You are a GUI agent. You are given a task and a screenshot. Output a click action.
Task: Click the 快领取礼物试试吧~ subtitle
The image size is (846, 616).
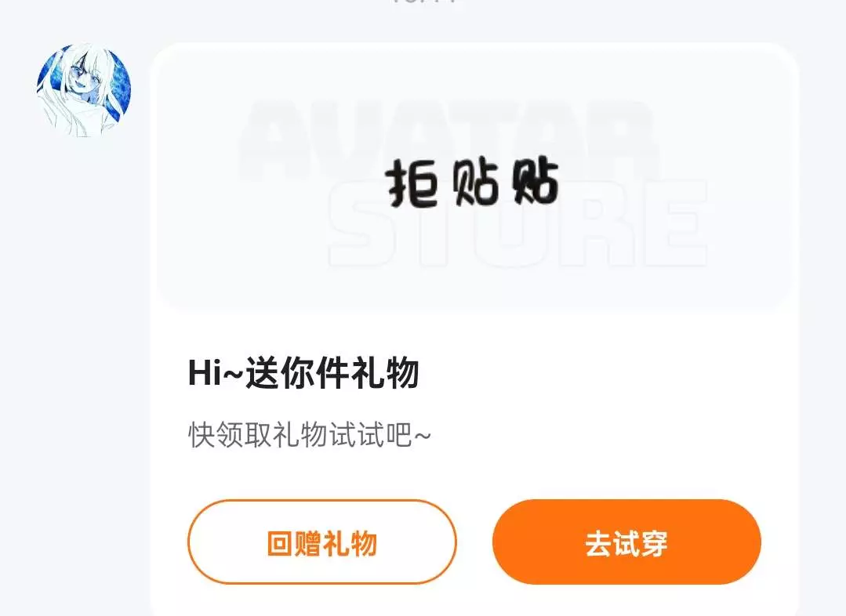(310, 435)
